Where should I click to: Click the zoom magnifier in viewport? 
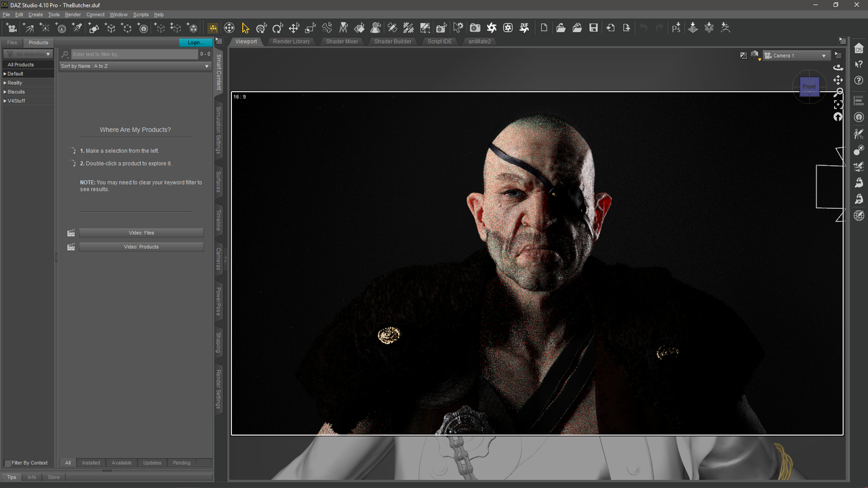[838, 92]
